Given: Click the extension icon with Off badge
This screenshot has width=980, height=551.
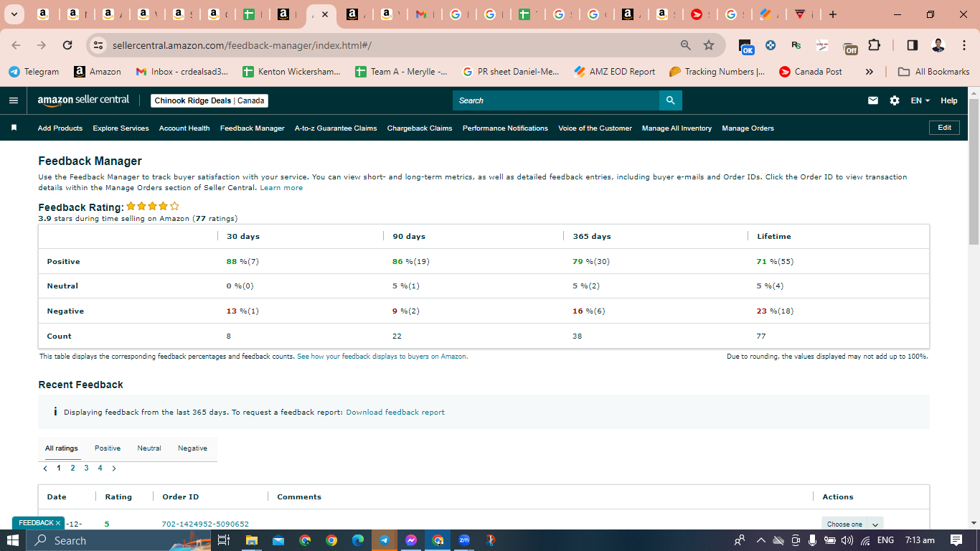Looking at the screenshot, I should (x=849, y=47).
